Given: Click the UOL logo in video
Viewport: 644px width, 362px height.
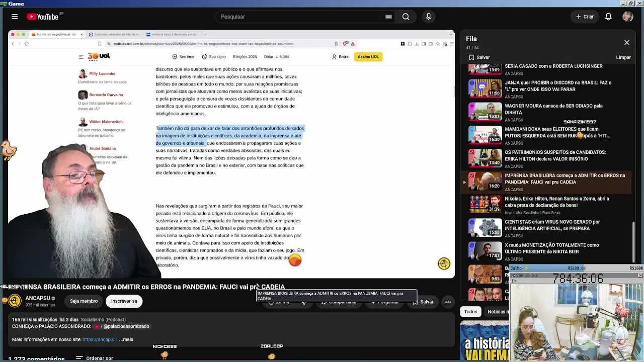Looking at the screenshot, I should point(99,57).
